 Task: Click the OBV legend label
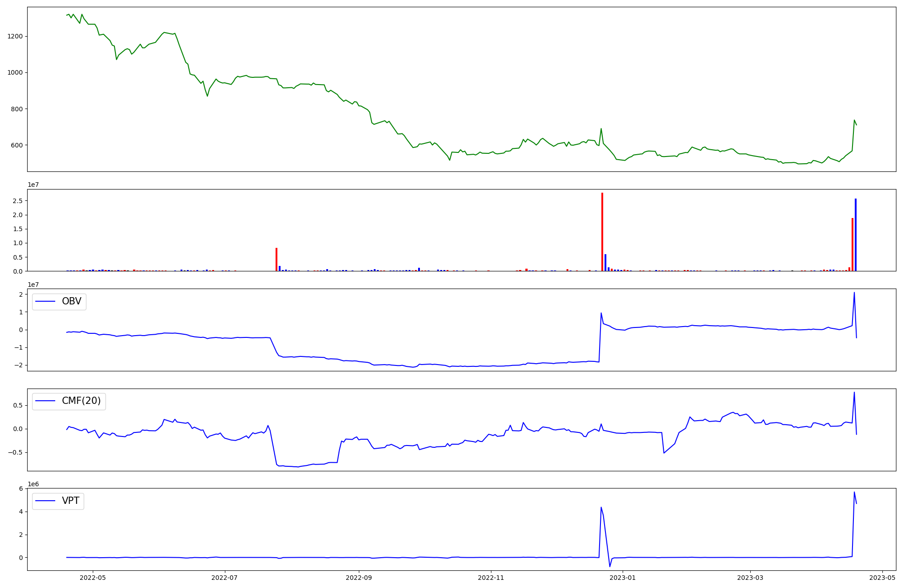tap(71, 302)
